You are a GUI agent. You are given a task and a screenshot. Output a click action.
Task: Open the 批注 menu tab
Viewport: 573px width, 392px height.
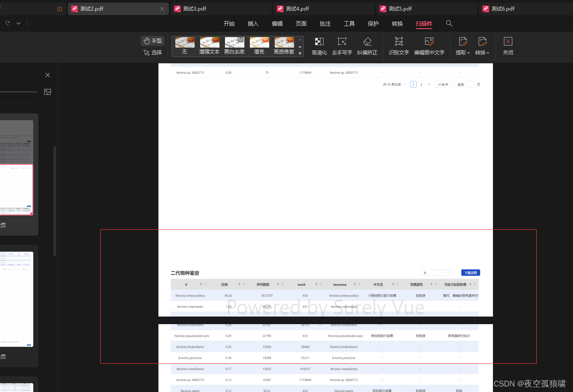tap(325, 24)
